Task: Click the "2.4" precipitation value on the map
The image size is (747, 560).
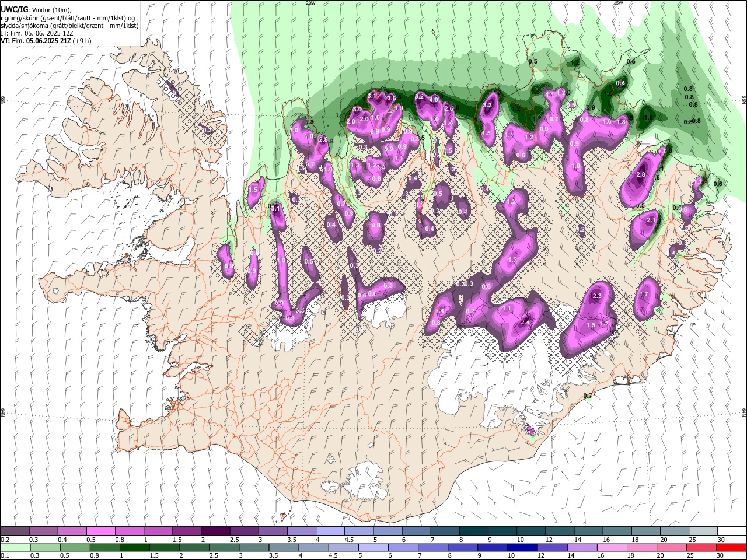Action: (525, 322)
